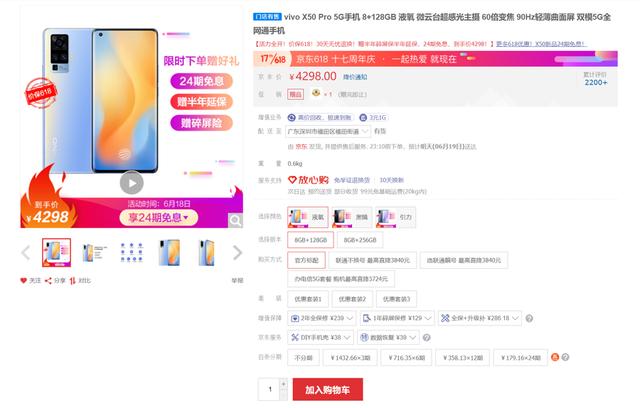Click the heart follow icon below thumbnails
This screenshot has height=408, width=640.
click(24, 281)
